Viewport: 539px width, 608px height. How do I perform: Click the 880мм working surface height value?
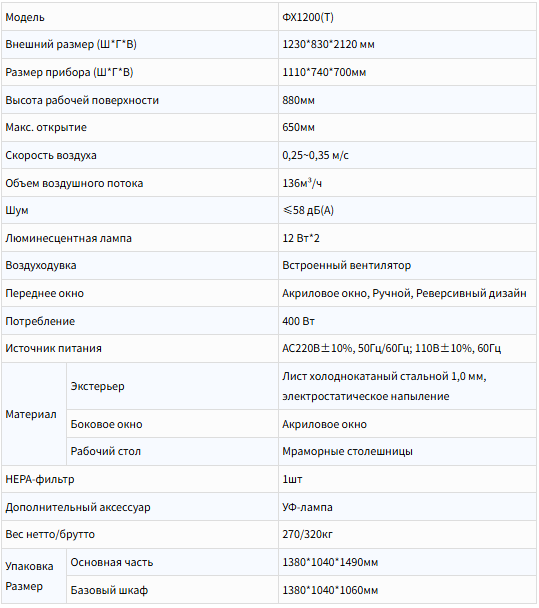pos(299,100)
